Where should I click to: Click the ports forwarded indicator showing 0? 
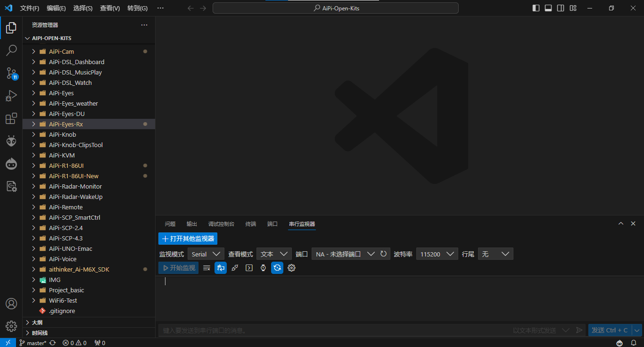click(100, 343)
